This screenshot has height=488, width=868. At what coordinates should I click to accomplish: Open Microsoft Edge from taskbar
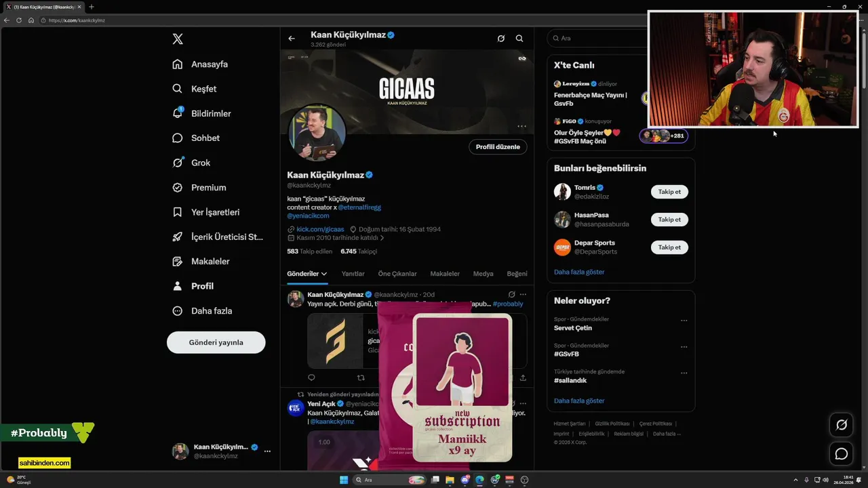[479, 480]
